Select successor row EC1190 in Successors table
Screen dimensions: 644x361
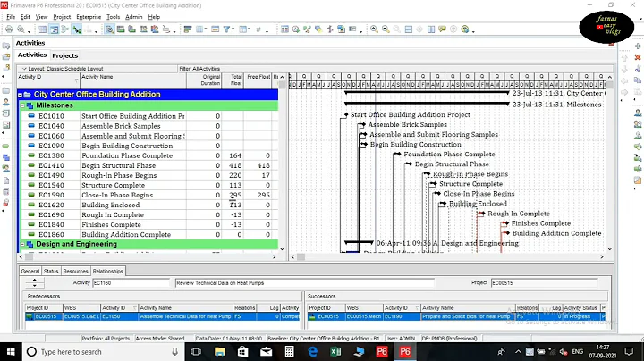tap(456, 316)
